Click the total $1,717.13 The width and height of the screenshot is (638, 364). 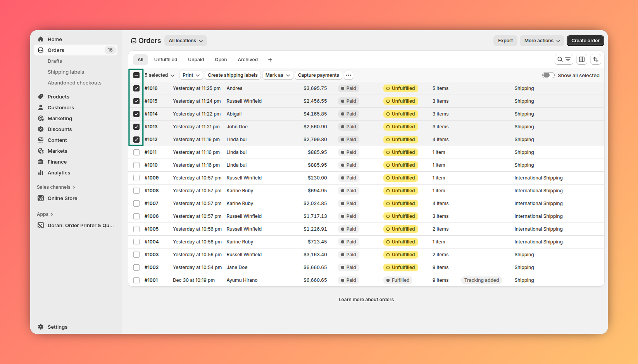[315, 216]
